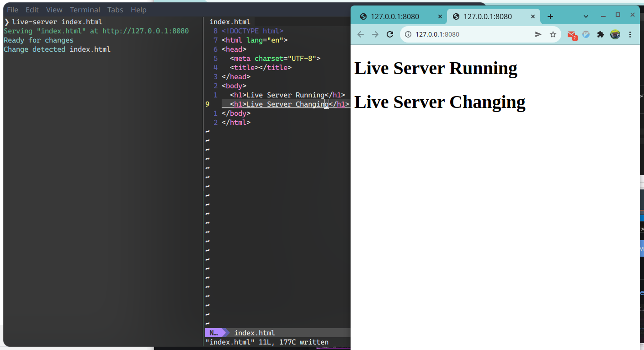Open the Terminal menu

point(85,10)
